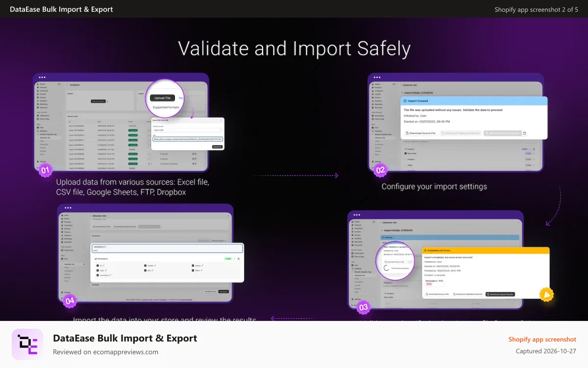Toggle the Basic fields checkbox under Products

click(x=405, y=153)
